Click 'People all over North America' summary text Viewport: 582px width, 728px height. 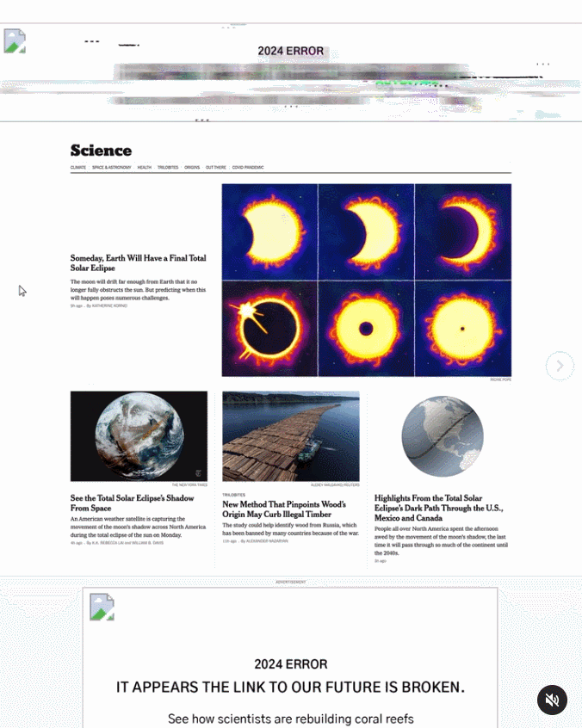441,541
